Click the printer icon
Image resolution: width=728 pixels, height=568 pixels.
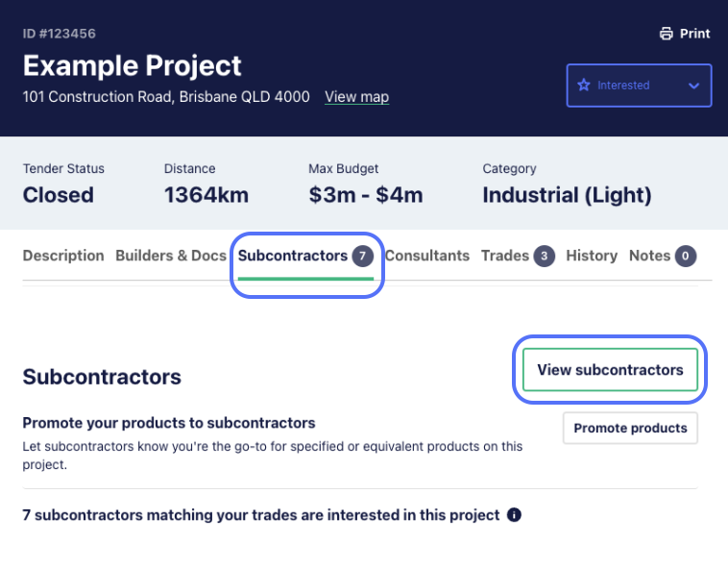tap(667, 34)
